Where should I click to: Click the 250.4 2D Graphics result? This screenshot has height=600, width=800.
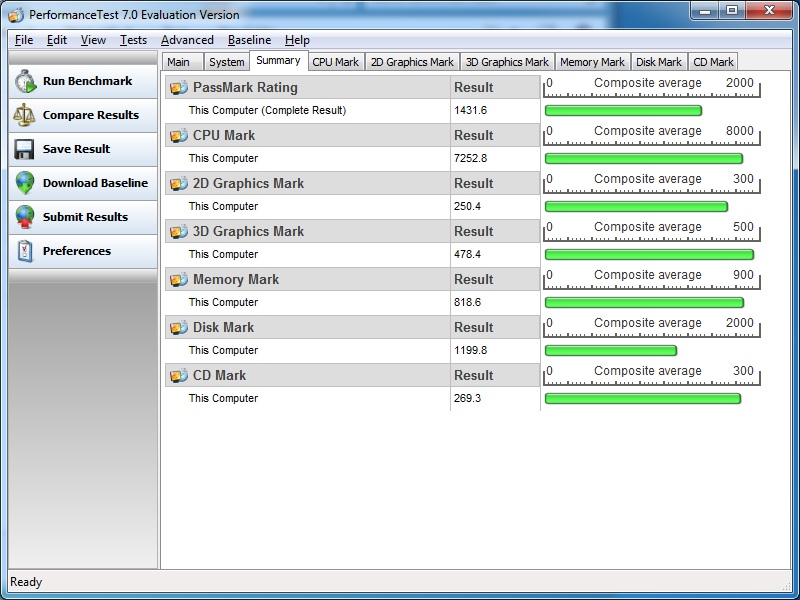click(467, 206)
